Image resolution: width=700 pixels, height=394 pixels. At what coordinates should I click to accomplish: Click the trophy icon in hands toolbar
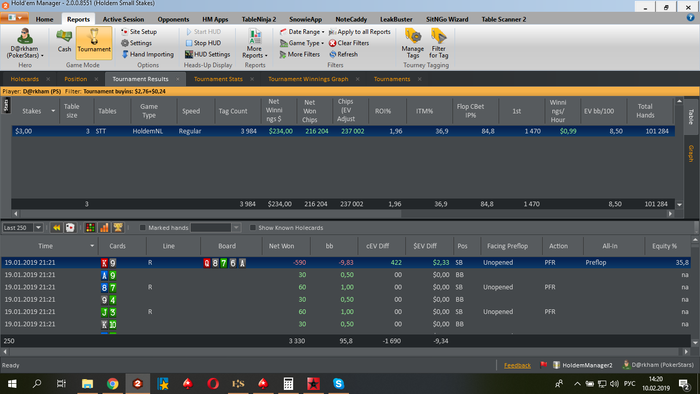[118, 228]
